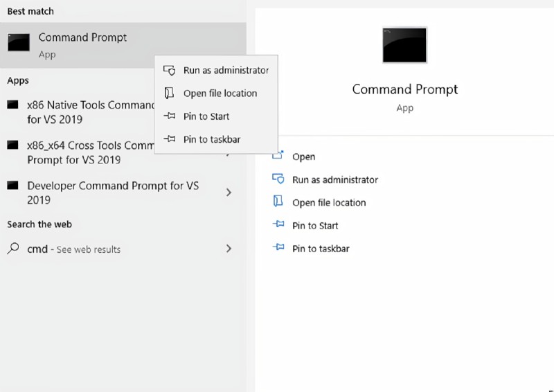Click the pin icon beside Pin to taskbar in details pane
The width and height of the screenshot is (554, 392).
278,247
